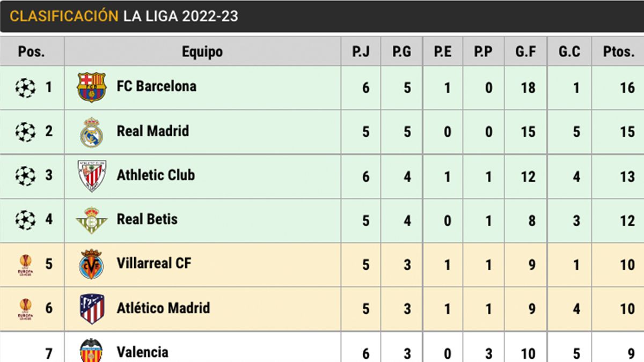Select the Athletic Club team name
Screen dimensions: 644x362
tap(156, 175)
